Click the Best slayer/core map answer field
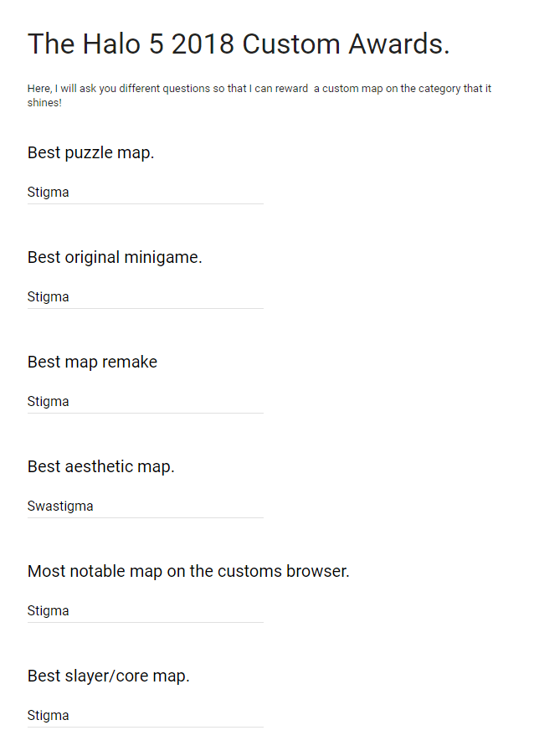This screenshot has width=534, height=756. click(145, 716)
